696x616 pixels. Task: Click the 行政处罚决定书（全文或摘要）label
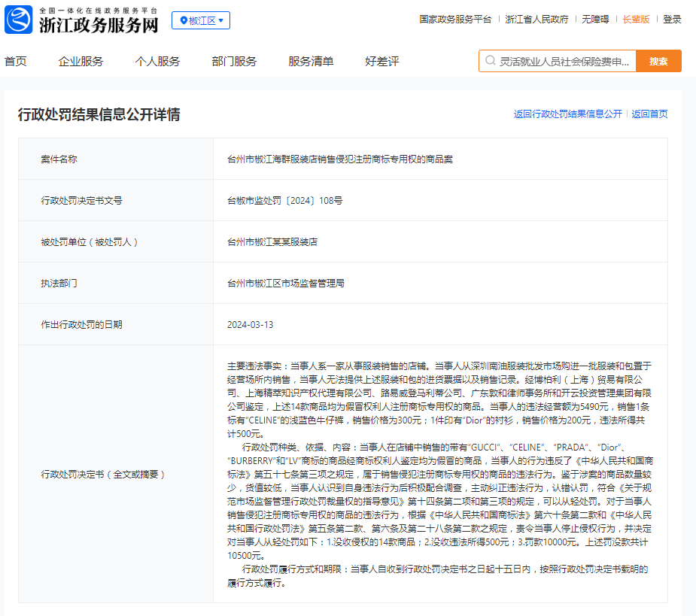(103, 475)
